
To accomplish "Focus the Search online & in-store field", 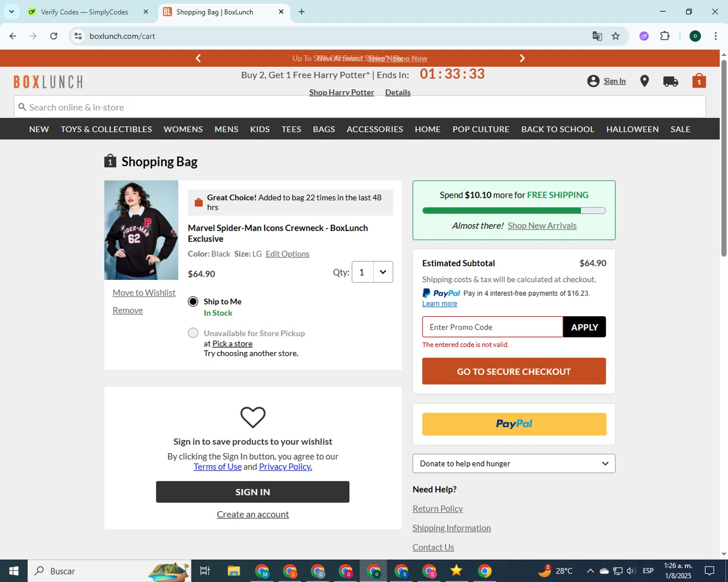I will (360, 107).
